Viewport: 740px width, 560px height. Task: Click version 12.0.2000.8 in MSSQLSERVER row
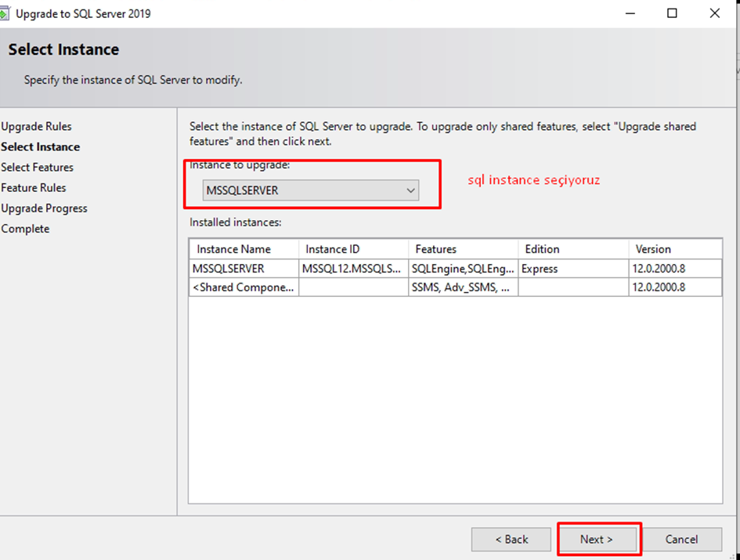tap(675, 268)
